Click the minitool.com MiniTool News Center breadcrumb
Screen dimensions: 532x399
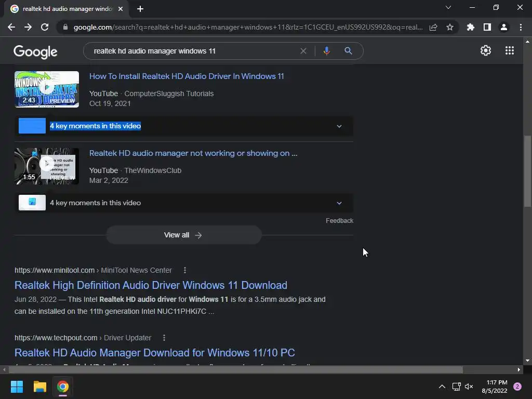pyautogui.click(x=93, y=270)
